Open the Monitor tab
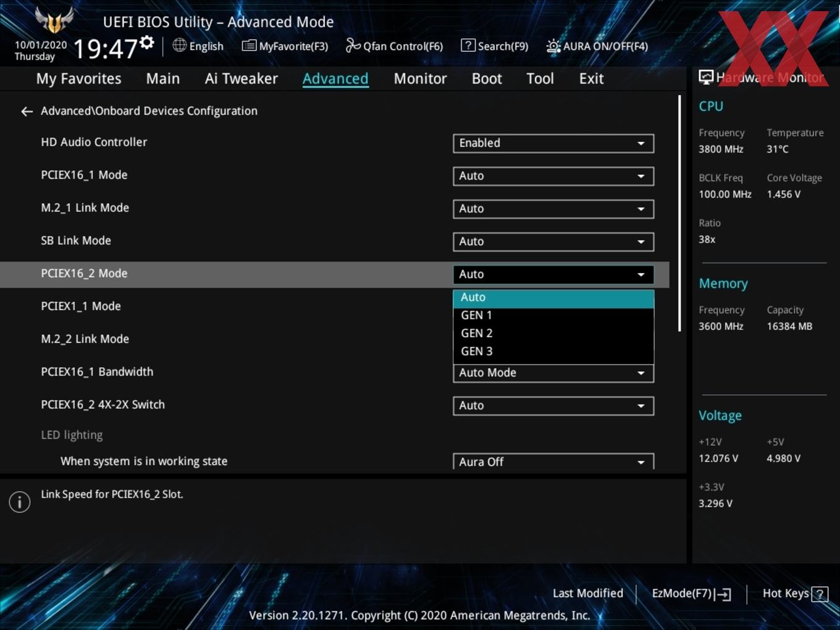The width and height of the screenshot is (840, 630). click(x=420, y=78)
